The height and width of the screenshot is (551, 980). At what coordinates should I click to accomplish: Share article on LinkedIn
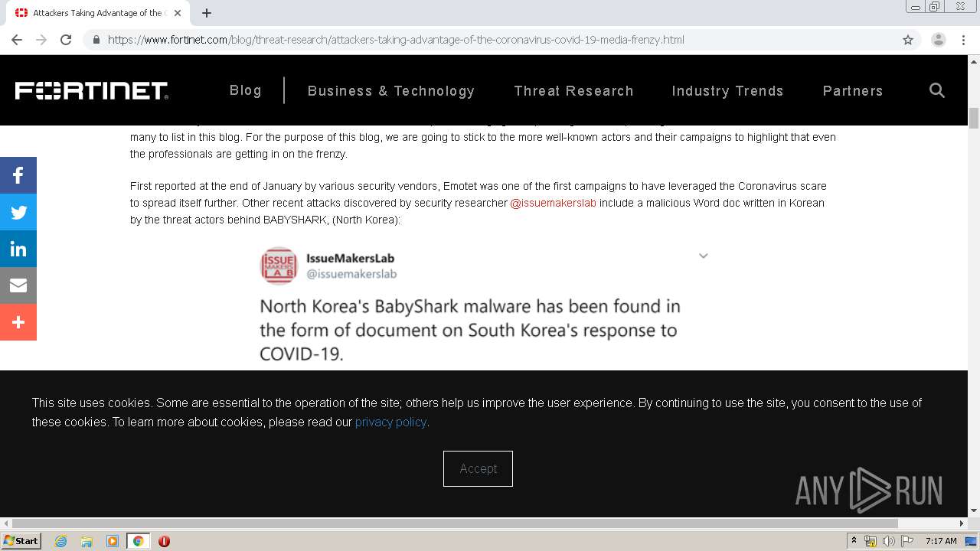tap(18, 249)
